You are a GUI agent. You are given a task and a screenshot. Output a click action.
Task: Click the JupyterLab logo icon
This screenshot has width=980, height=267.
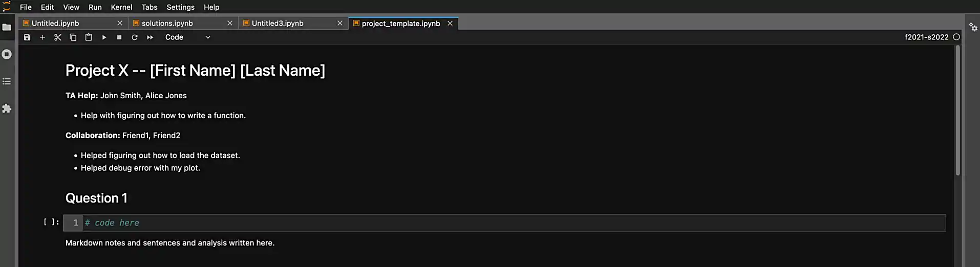click(x=7, y=7)
